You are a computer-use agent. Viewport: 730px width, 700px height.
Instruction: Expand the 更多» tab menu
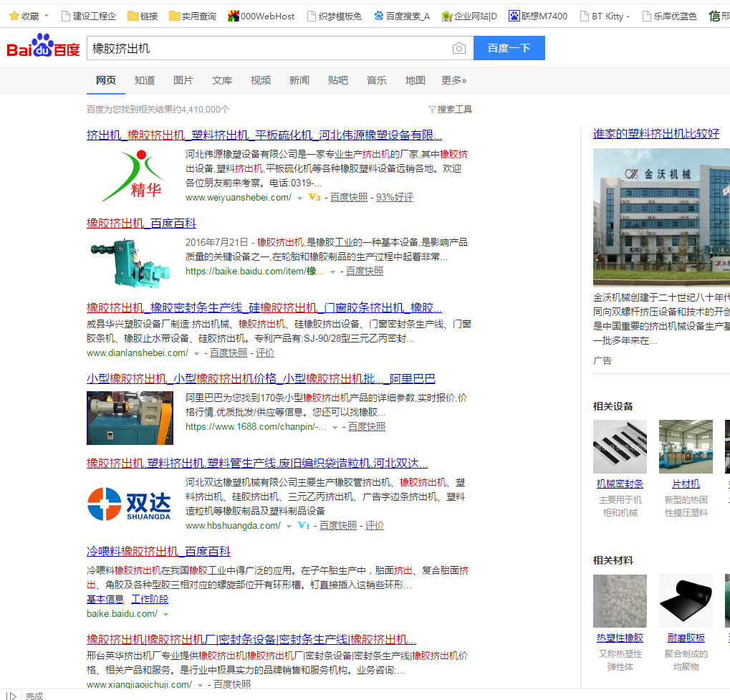pos(454,80)
